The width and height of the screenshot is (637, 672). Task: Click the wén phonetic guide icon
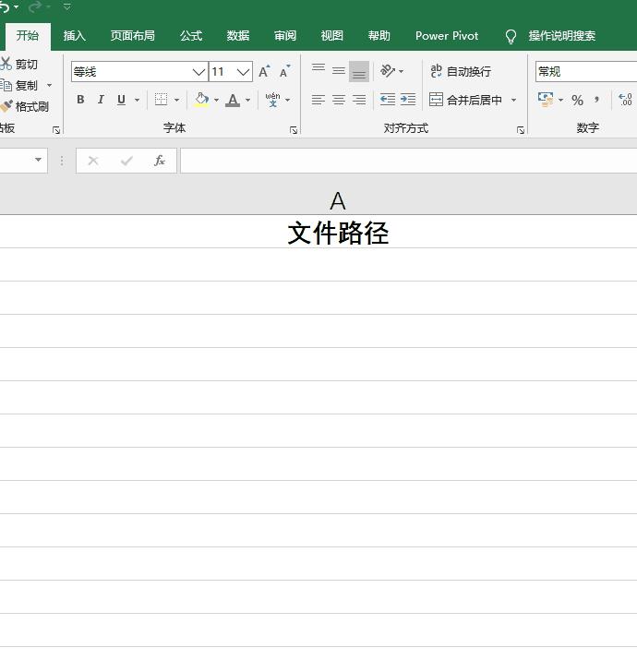[x=273, y=100]
